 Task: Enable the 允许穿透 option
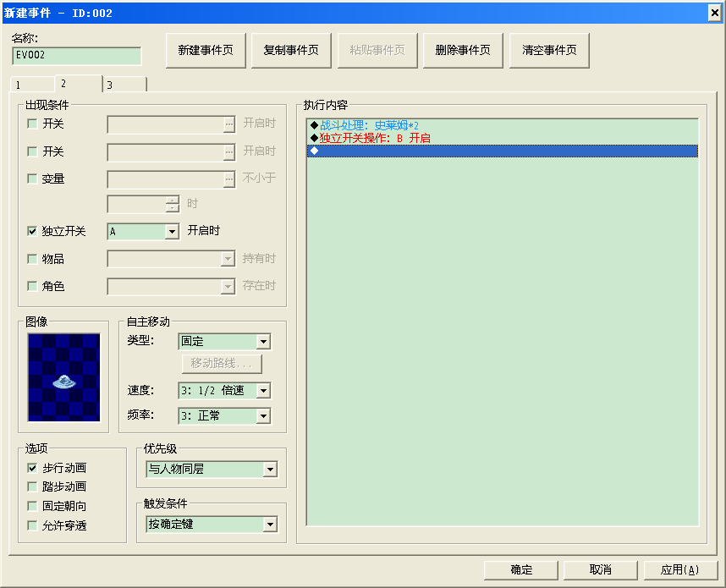(x=32, y=525)
